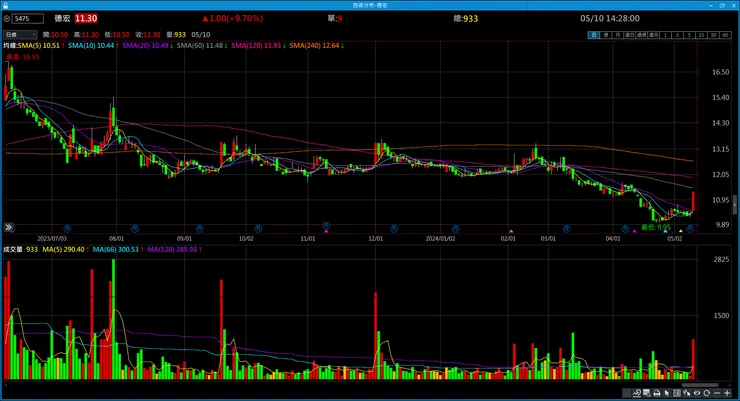Click the cyan triangle marker before 05/02
740x401 pixels.
(665, 231)
